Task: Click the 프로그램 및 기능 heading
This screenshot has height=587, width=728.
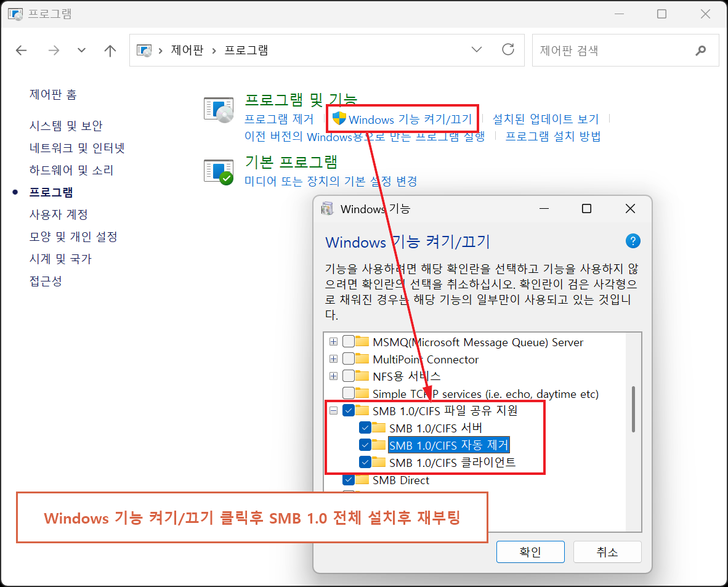Action: point(301,99)
